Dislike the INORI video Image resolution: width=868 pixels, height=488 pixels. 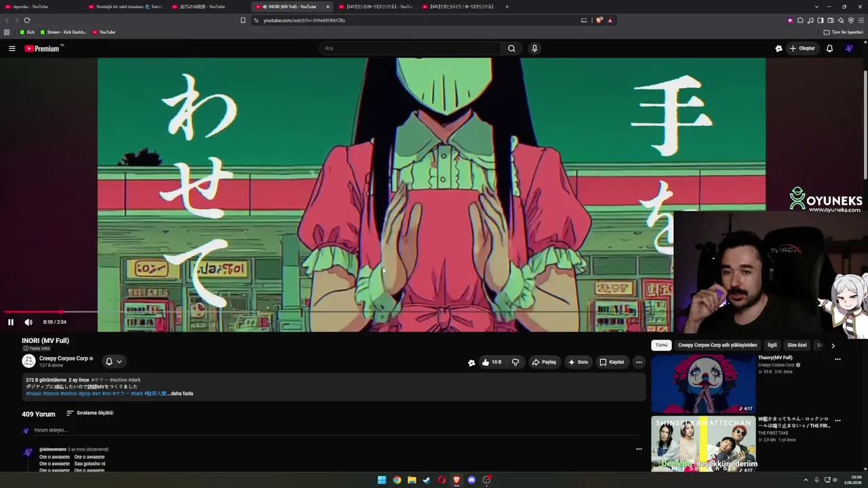pyautogui.click(x=515, y=362)
